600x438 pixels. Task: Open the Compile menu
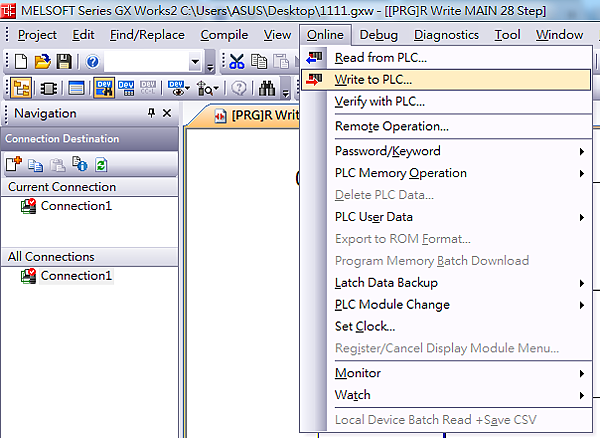(x=224, y=35)
